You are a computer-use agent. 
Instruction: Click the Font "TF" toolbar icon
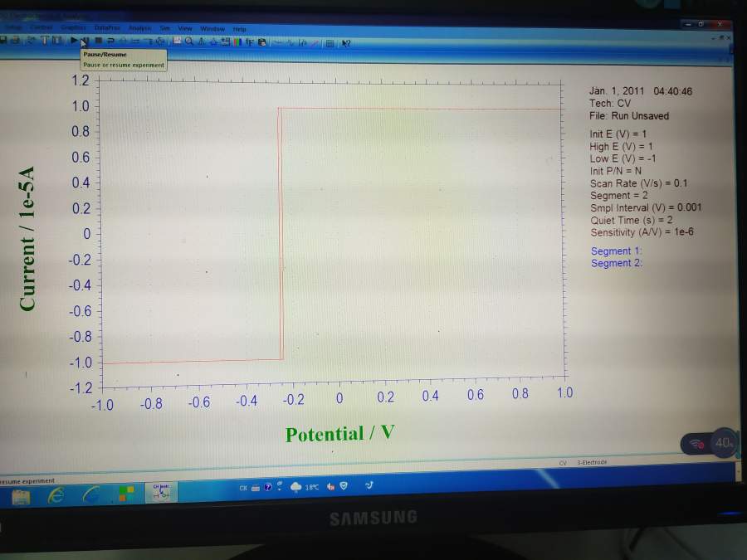[x=249, y=41]
